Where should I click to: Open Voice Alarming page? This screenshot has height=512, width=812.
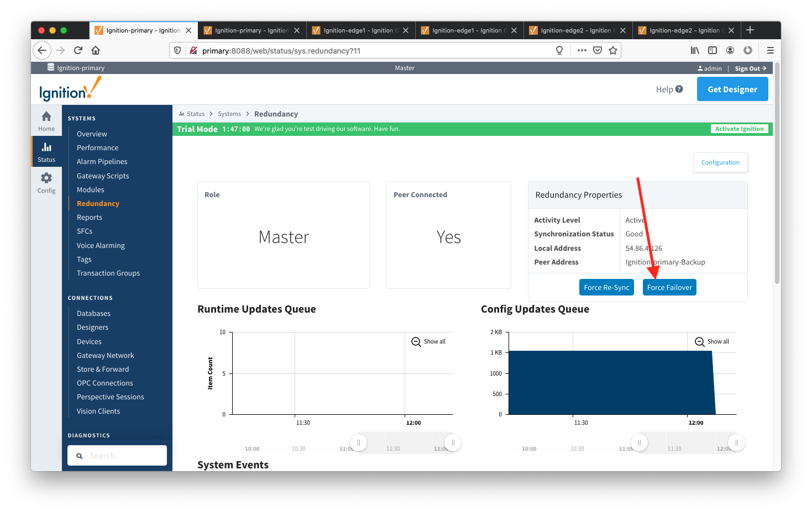click(101, 245)
